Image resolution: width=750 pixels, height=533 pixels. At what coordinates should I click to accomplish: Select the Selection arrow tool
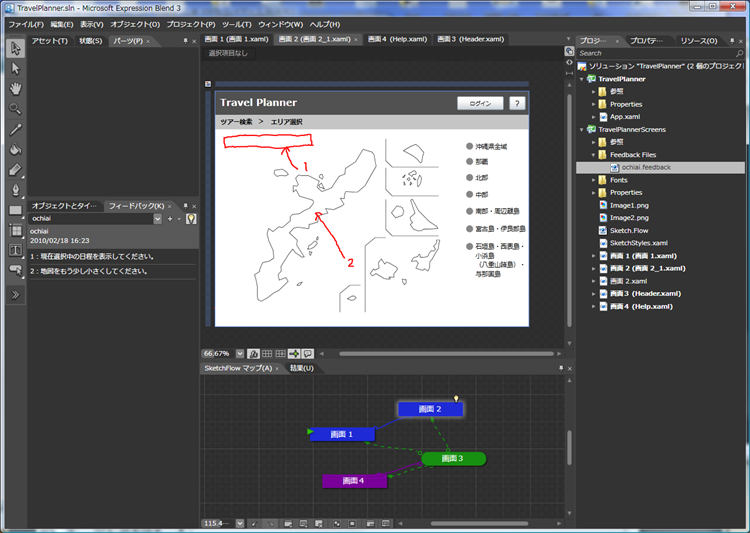point(15,48)
